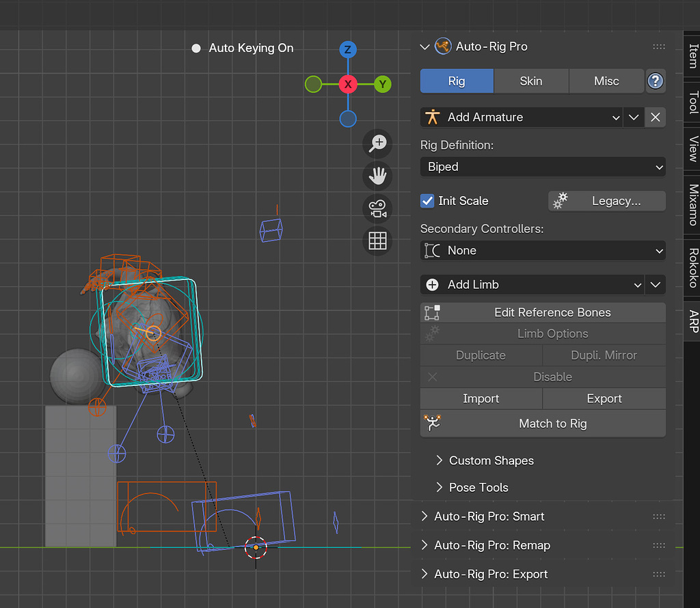Click the Dupli. Mirror button
Screen dimensions: 700x608
tap(604, 355)
